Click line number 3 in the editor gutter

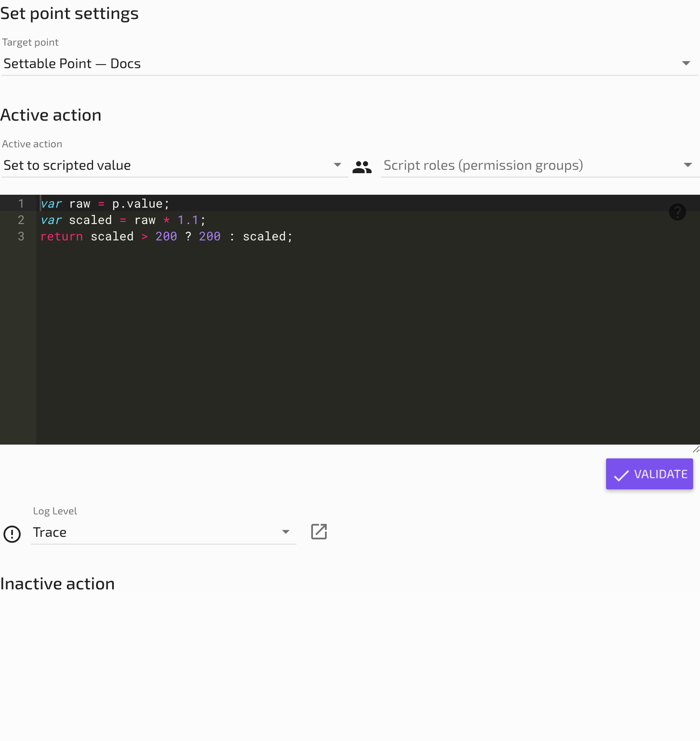point(21,236)
